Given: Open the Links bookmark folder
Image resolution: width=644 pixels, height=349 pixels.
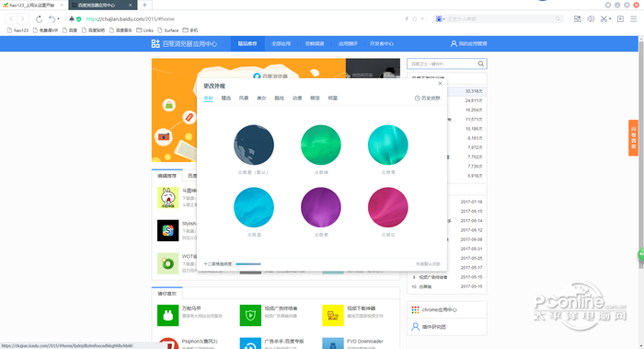Looking at the screenshot, I should (144, 30).
